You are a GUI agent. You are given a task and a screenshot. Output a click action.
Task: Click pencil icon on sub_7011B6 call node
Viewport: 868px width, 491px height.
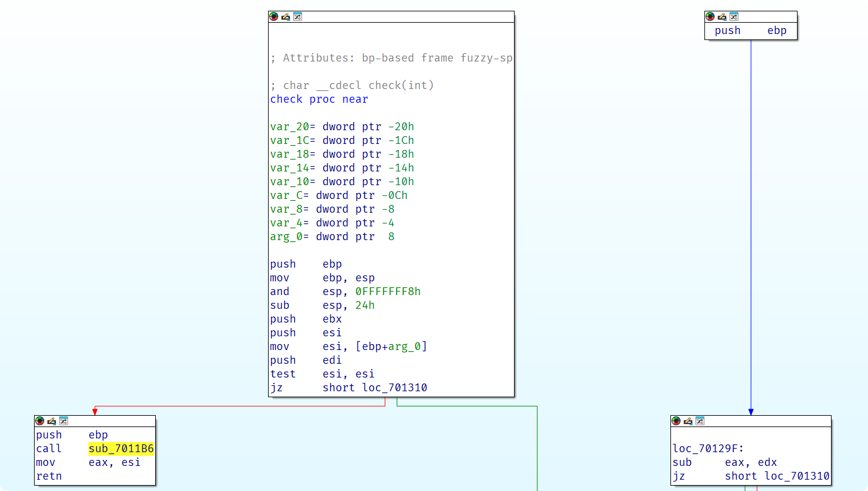(x=51, y=421)
